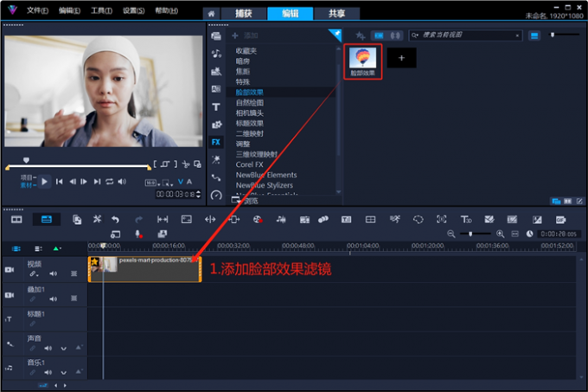Viewport: 588px width, 392px height.
Task: Switch preview to Project (项目) mode
Action: pos(28,177)
